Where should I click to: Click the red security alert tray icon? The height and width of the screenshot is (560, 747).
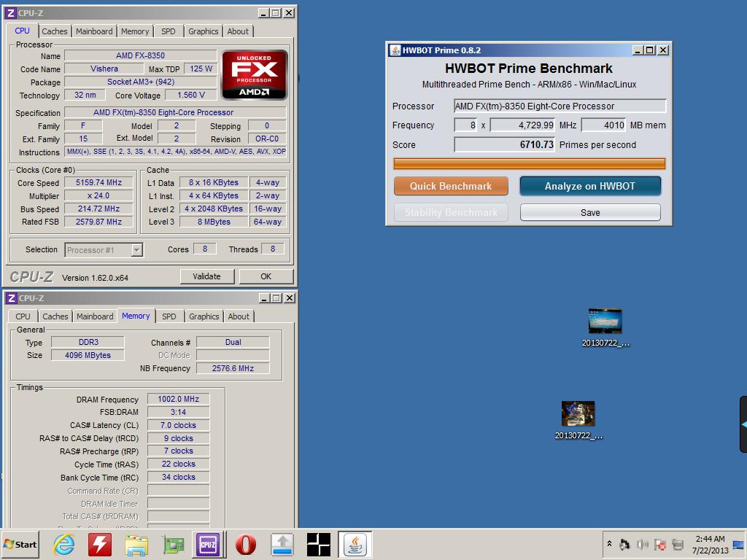point(660,544)
